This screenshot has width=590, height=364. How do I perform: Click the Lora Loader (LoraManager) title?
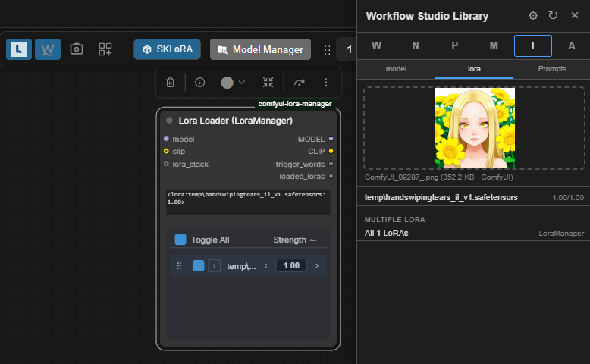coord(235,121)
